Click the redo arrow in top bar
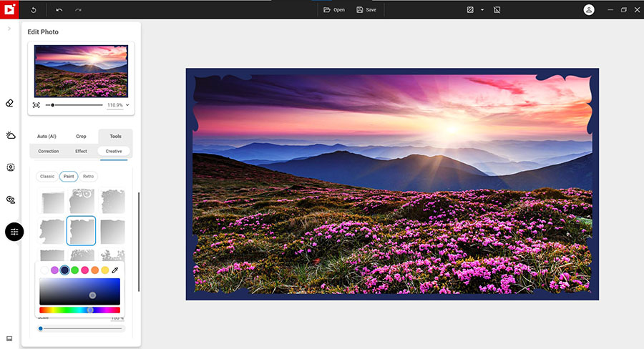 [78, 10]
